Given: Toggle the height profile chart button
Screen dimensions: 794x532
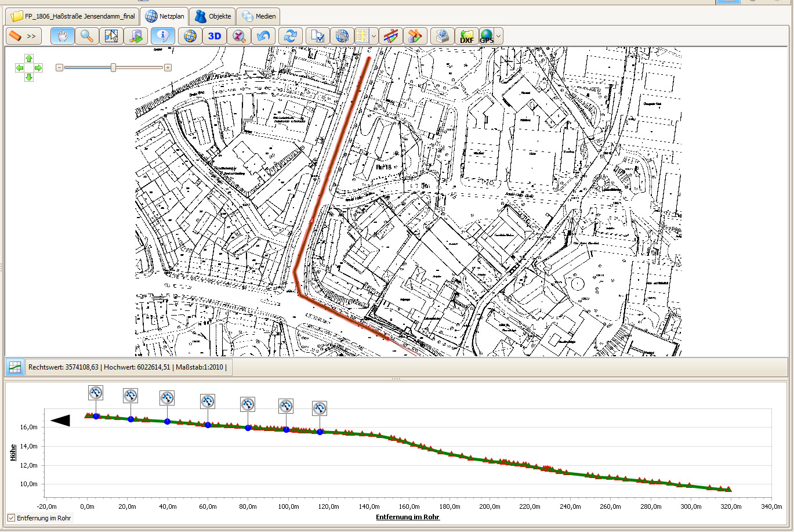Looking at the screenshot, I should (14, 367).
